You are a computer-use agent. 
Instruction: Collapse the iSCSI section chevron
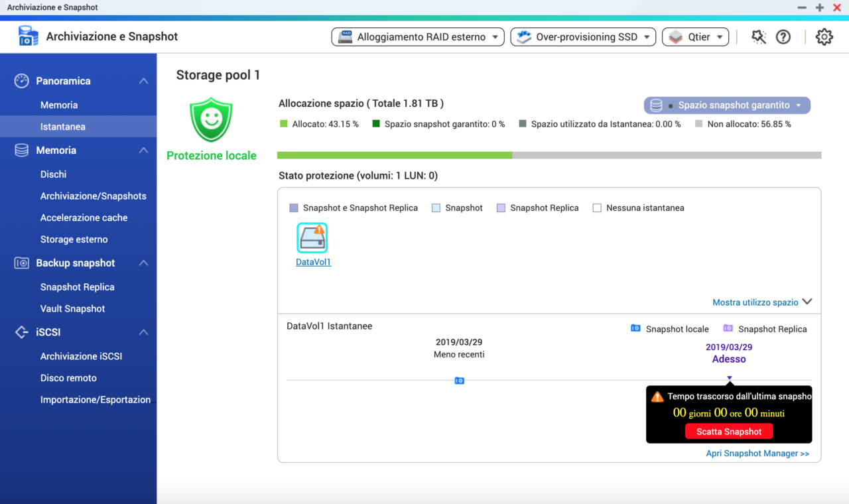(x=143, y=332)
